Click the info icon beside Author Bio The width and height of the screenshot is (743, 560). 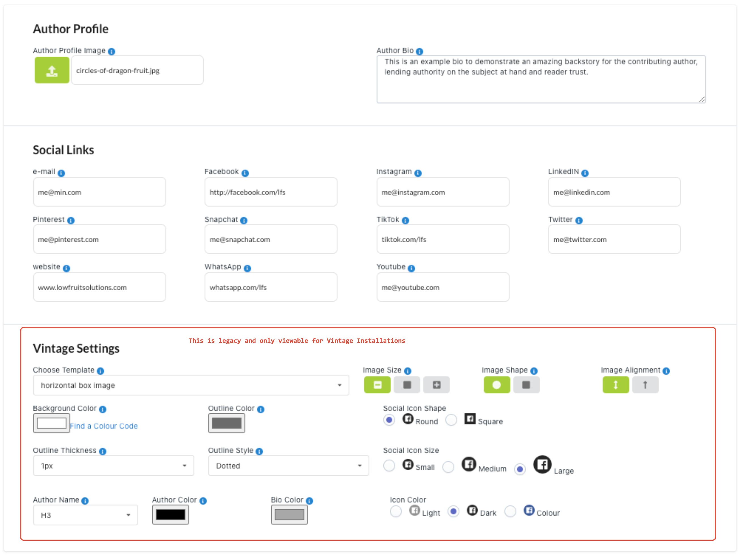(419, 51)
